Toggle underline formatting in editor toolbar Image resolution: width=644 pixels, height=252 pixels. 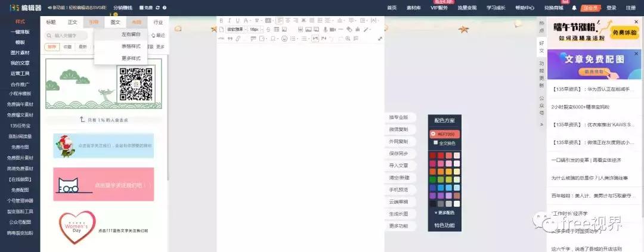pos(237,20)
